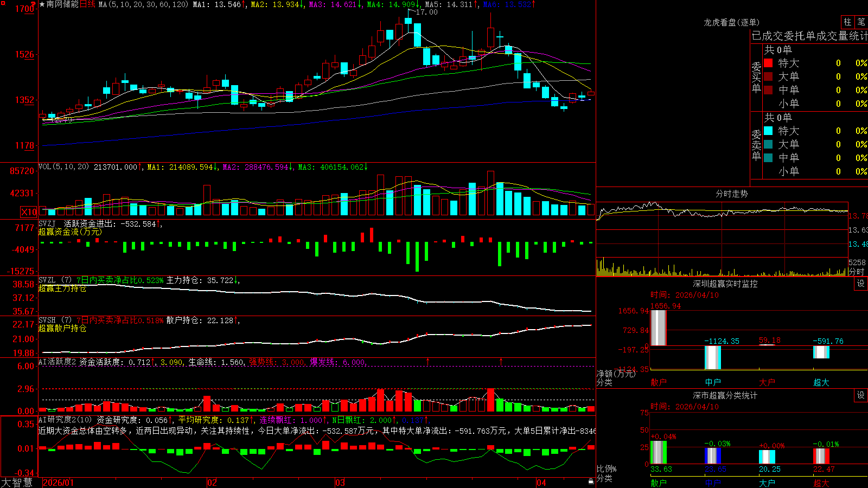Click the 龙虎看盘(逐单) panel title

731,22
